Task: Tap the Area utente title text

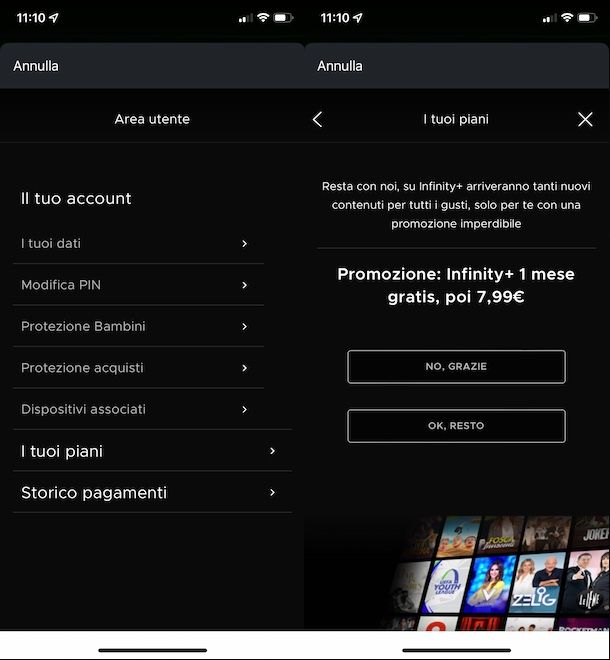Action: click(152, 120)
